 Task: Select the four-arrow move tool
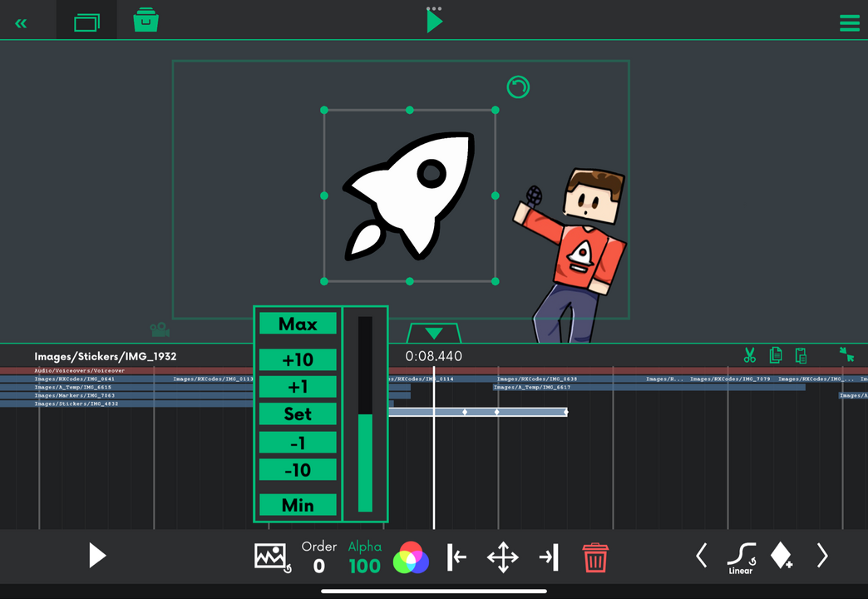(x=503, y=557)
